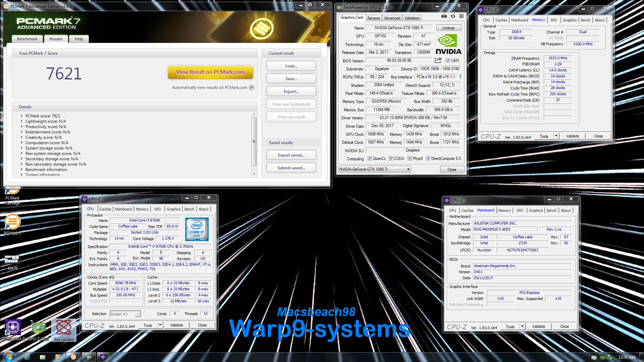Click the GPU-Z refresh icon

click(453, 16)
